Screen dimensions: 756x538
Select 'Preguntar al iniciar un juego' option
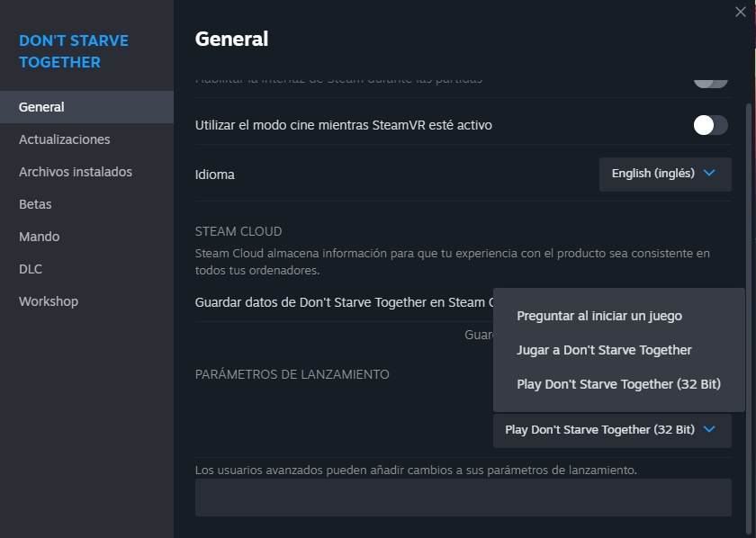(x=599, y=316)
